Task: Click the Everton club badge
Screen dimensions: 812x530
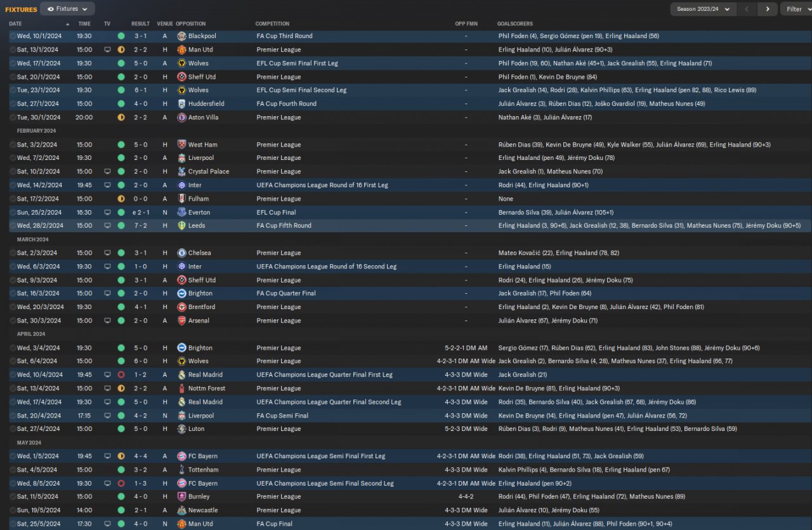Action: click(x=181, y=213)
